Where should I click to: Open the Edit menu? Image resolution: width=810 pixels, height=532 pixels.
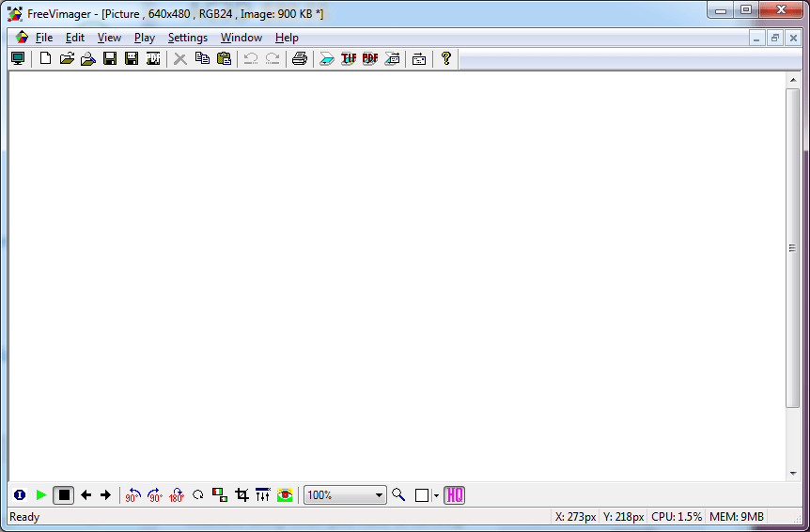point(75,38)
